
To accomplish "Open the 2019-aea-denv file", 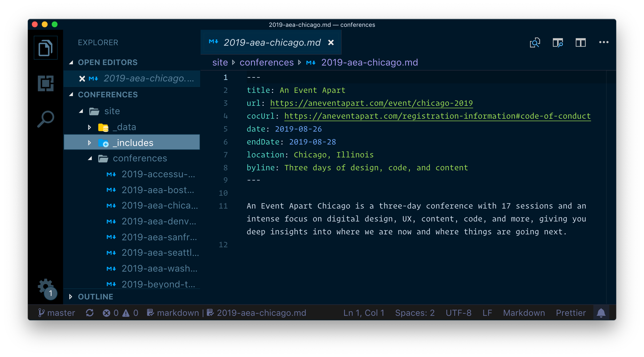I will (x=159, y=221).
